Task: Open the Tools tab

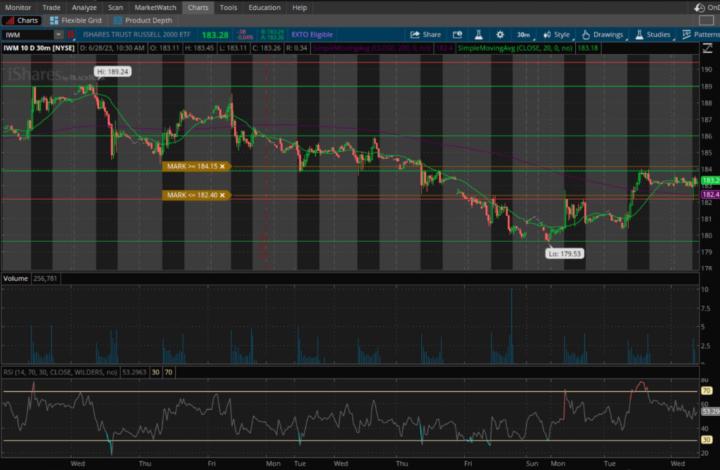Action: point(228,7)
